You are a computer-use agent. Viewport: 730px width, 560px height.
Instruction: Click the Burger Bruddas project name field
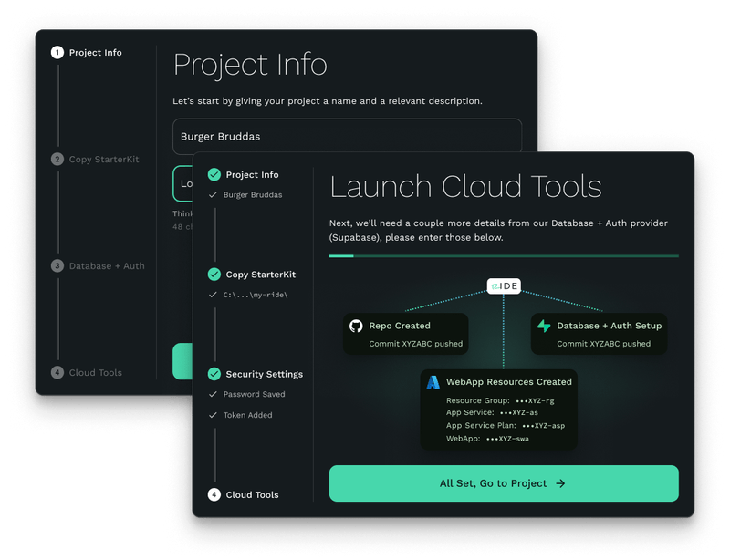(347, 135)
